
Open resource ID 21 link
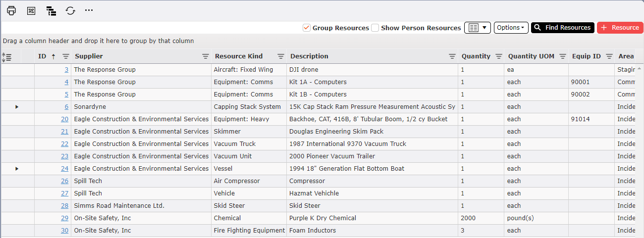(x=65, y=132)
